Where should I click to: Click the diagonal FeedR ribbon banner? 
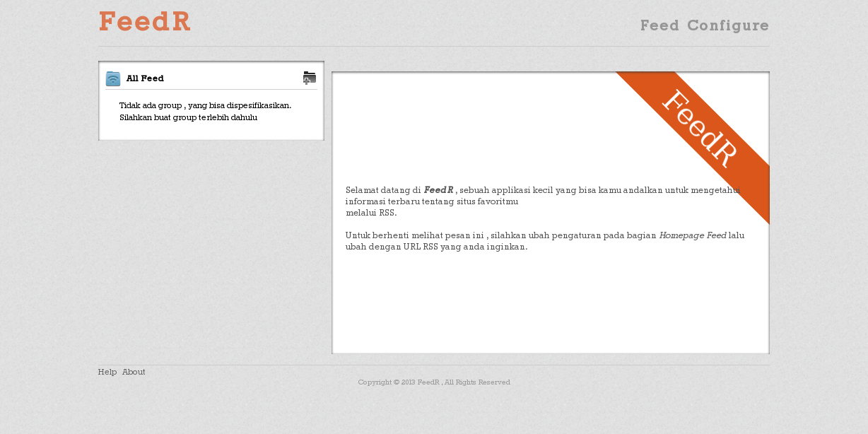(x=700, y=131)
